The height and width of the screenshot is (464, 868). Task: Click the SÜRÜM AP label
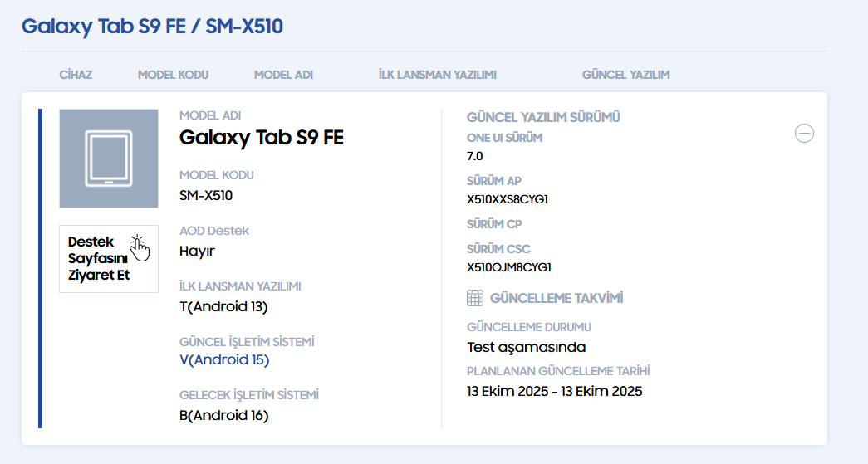[x=494, y=182]
